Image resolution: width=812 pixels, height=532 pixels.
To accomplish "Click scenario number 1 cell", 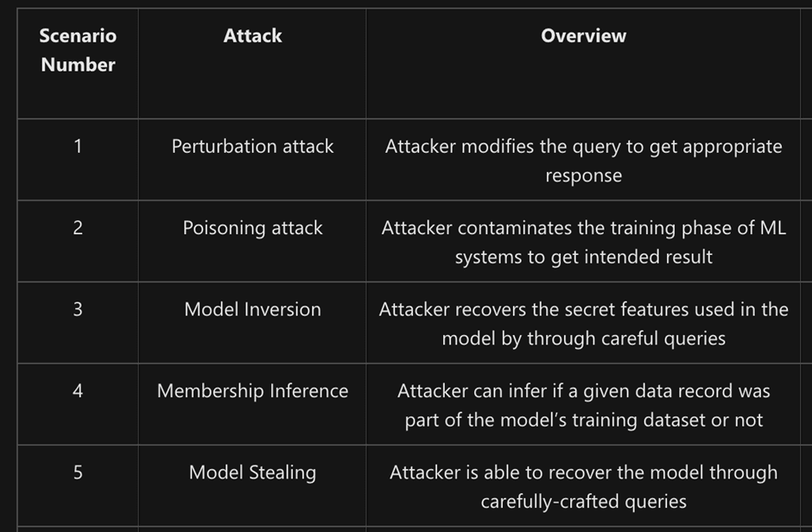I will tap(78, 147).
